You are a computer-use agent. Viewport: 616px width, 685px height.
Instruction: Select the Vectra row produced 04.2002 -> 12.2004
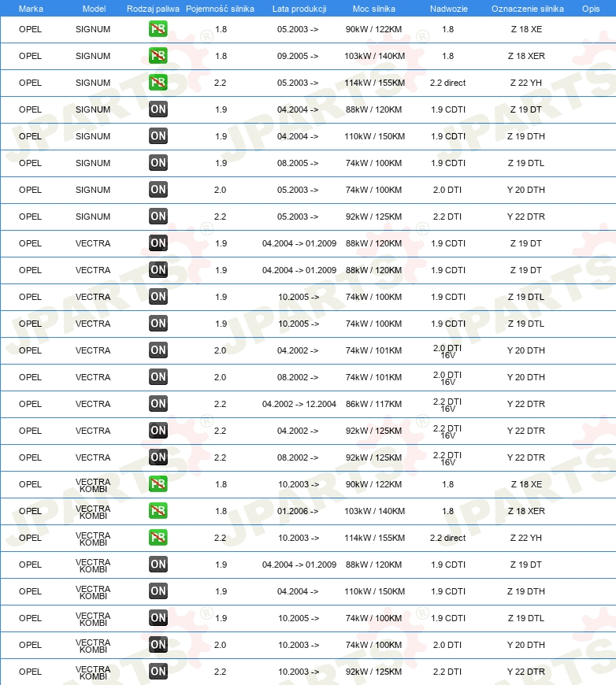308,404
